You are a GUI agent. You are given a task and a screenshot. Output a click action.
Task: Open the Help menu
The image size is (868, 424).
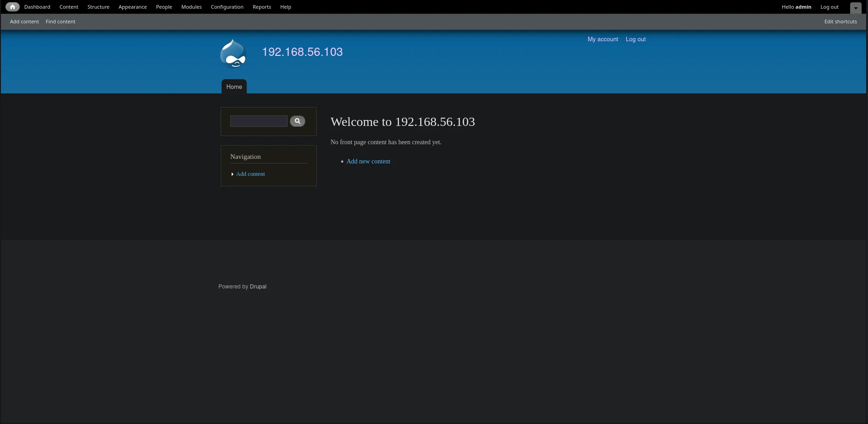click(286, 7)
